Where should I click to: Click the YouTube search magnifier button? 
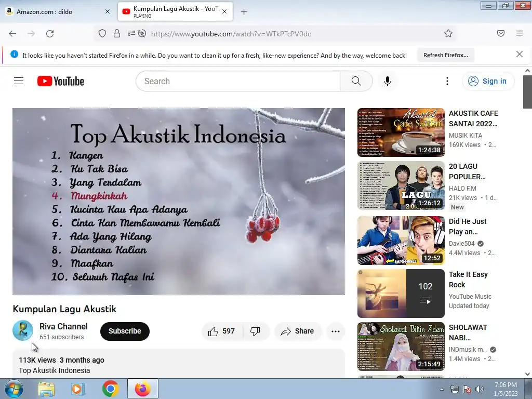pos(356,81)
